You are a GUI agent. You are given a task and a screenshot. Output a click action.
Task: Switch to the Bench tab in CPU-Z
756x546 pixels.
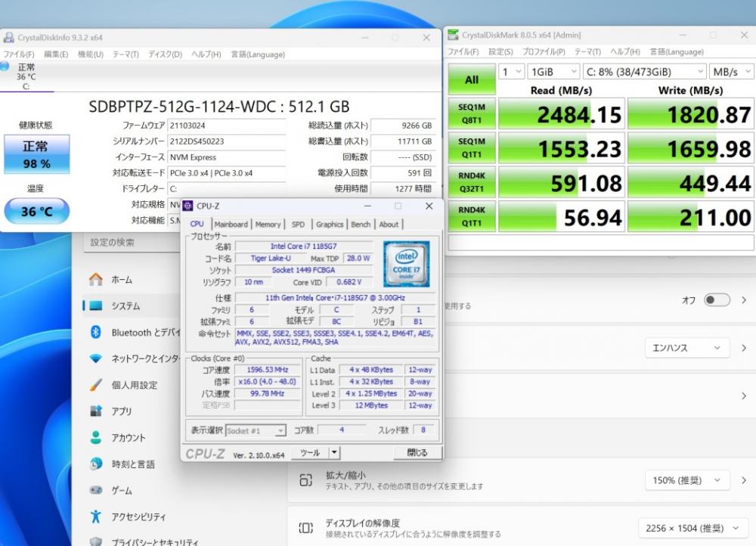[361, 225]
